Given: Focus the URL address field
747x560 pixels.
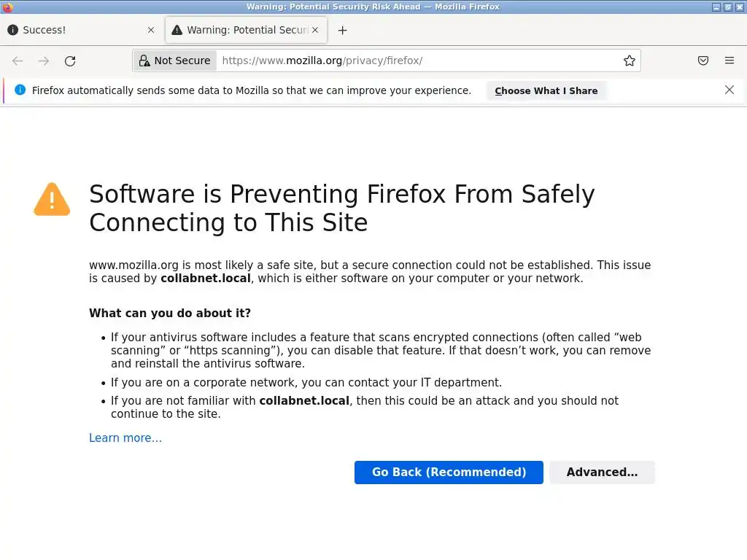Looking at the screenshot, I should point(416,61).
